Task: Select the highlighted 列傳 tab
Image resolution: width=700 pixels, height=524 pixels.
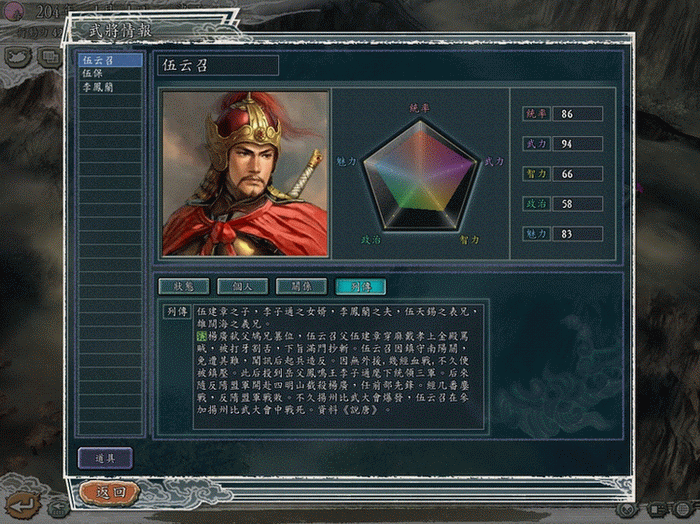Action: [x=360, y=287]
